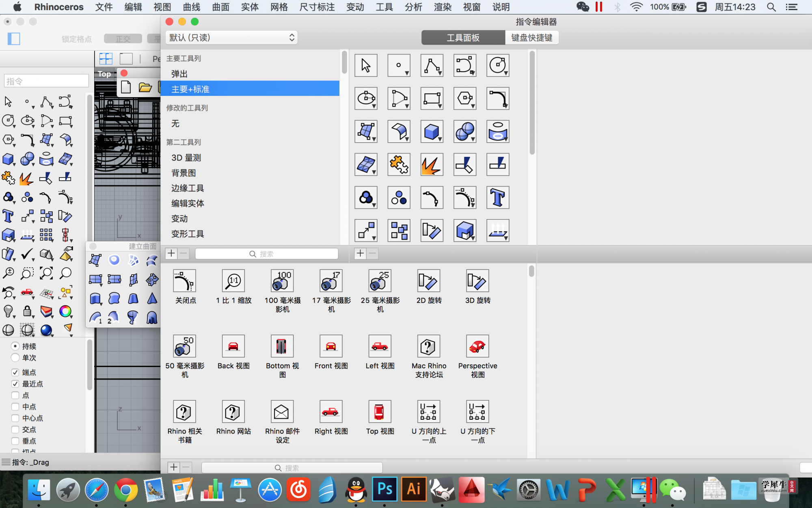Image resolution: width=812 pixels, height=508 pixels.
Task: Click the color wheel icon in left toolbar
Action: coord(65,311)
